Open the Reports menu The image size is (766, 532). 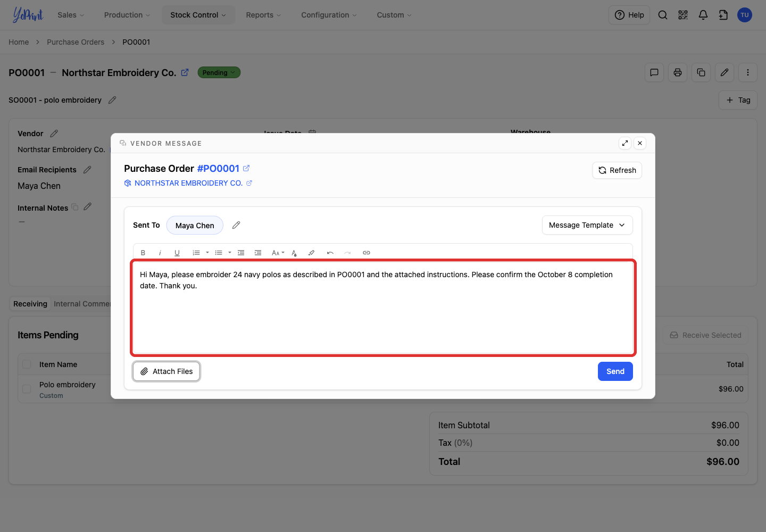pos(263,15)
